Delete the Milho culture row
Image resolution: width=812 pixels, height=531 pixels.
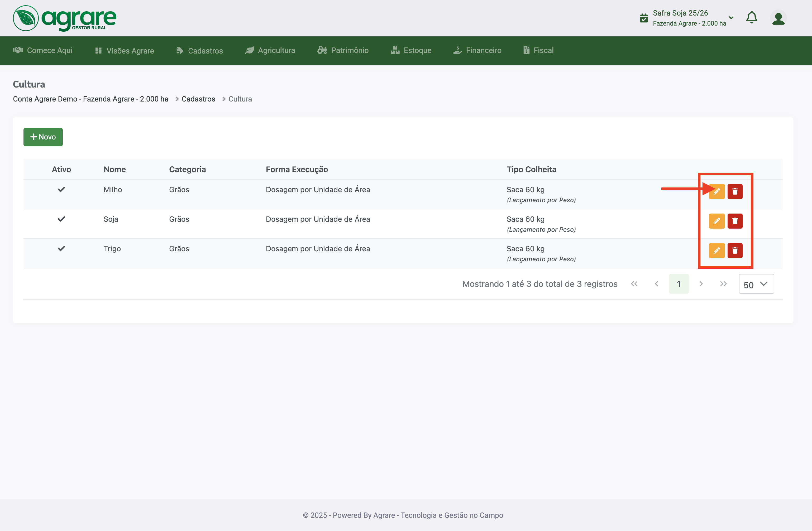click(735, 191)
